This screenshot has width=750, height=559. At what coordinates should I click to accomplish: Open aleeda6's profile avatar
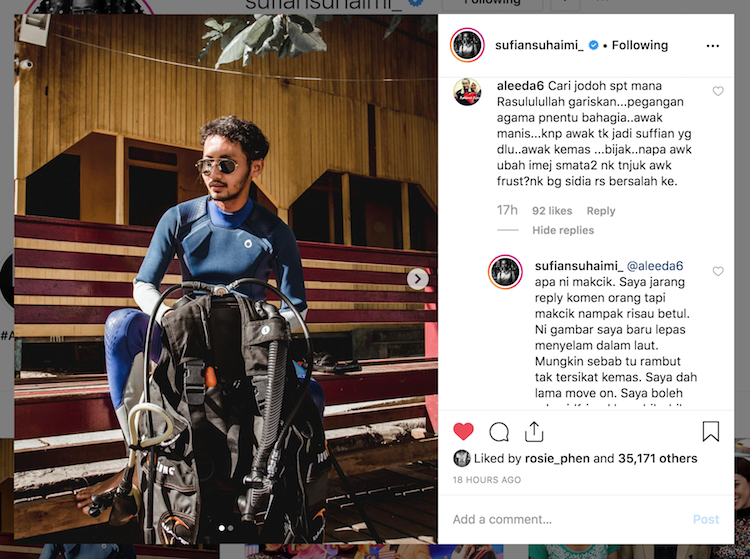click(x=467, y=91)
